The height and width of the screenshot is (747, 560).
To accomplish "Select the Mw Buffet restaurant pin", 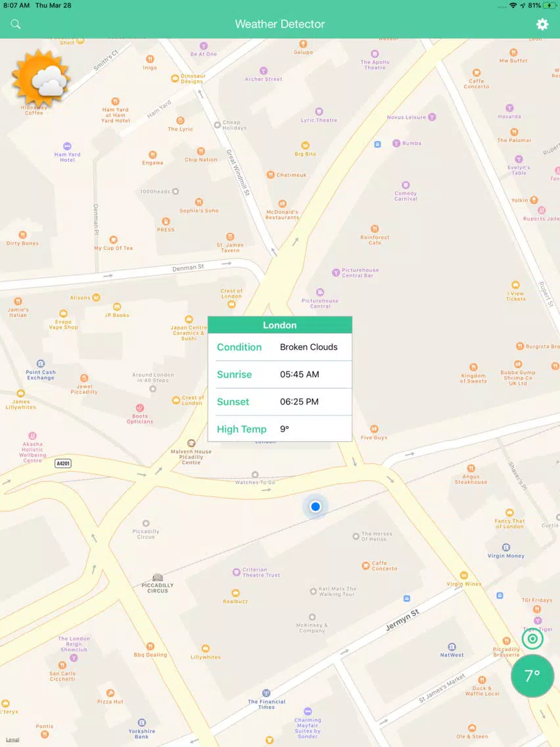I will tap(513, 53).
